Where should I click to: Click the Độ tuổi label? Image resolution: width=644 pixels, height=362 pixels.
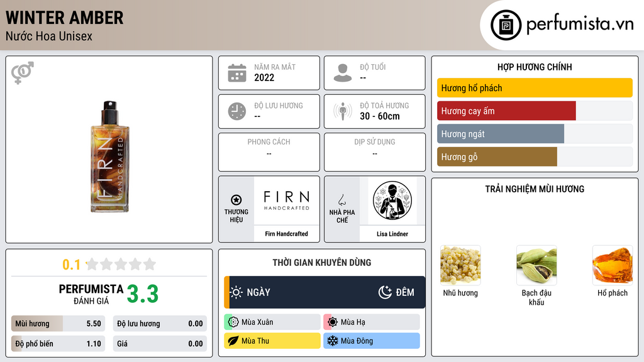373,67
